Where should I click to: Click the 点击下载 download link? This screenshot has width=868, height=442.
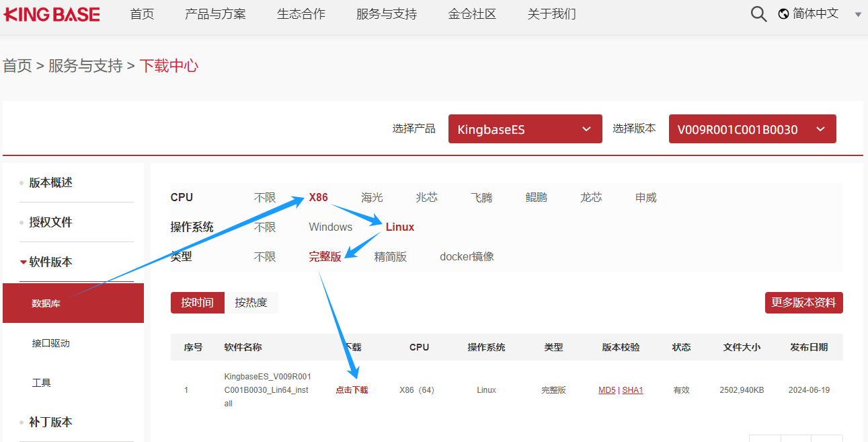coord(352,390)
